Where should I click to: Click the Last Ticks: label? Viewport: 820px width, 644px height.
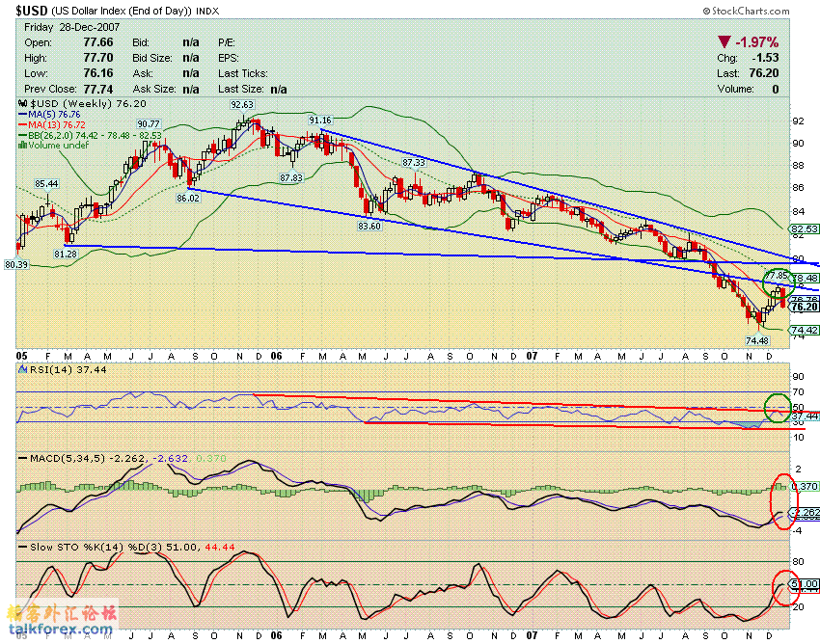click(243, 73)
